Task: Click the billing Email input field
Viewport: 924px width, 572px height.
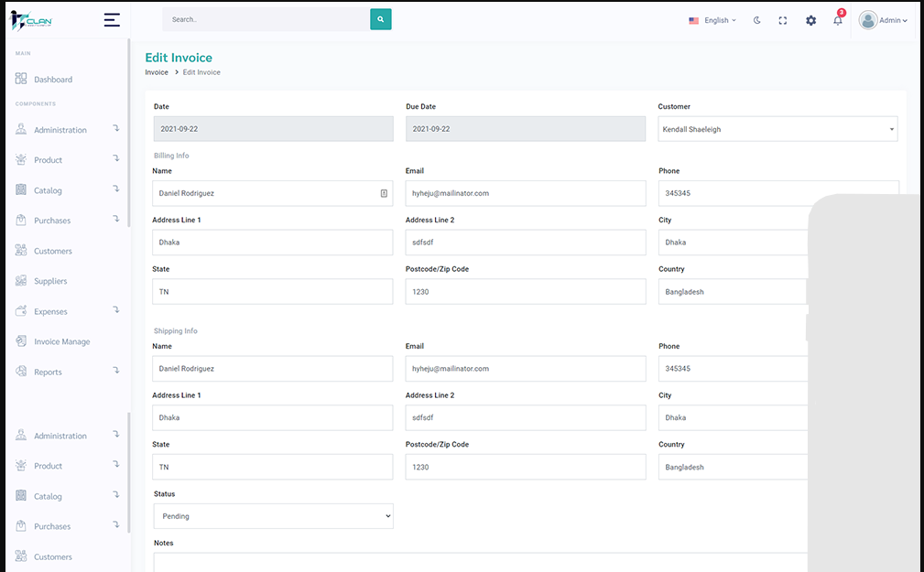Action: [525, 193]
